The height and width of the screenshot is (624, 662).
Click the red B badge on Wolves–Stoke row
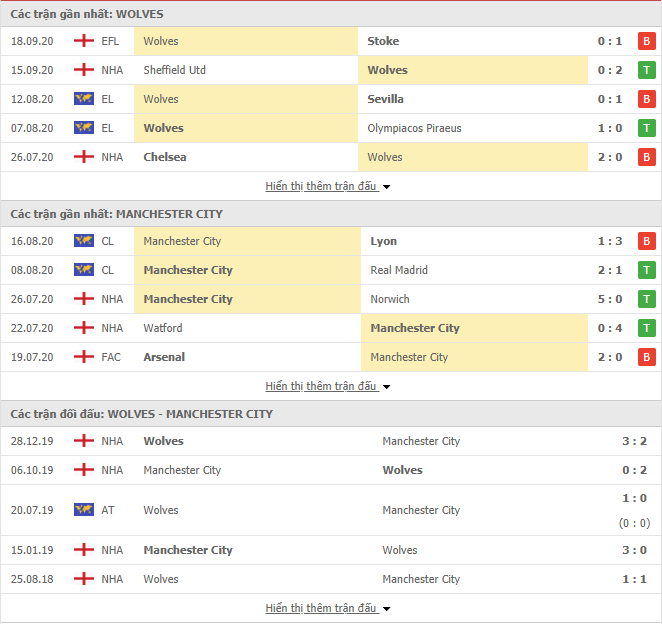point(646,41)
